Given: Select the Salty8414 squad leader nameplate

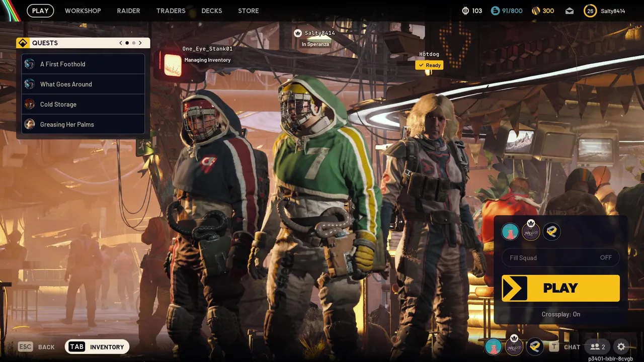Looking at the screenshot, I should (320, 33).
